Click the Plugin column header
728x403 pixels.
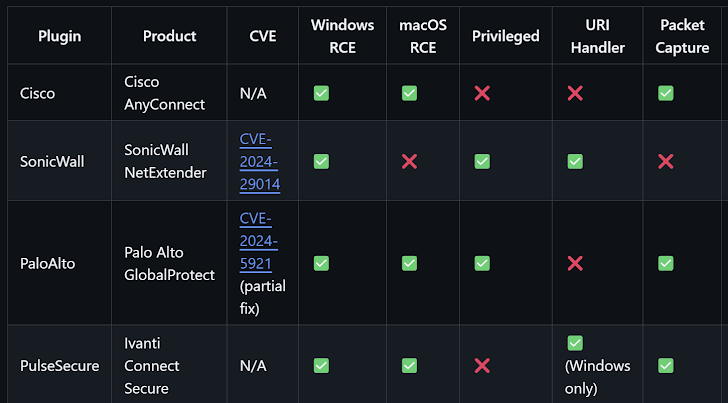[x=60, y=36]
